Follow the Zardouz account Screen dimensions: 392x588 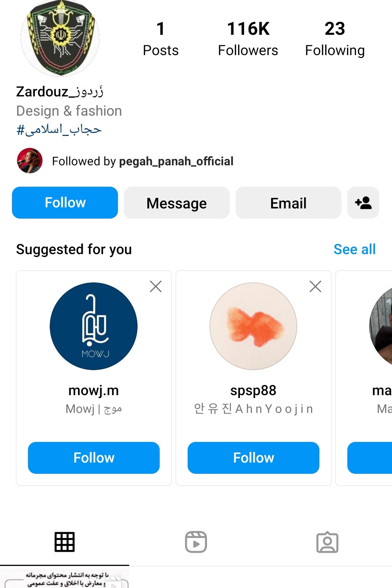pos(65,203)
